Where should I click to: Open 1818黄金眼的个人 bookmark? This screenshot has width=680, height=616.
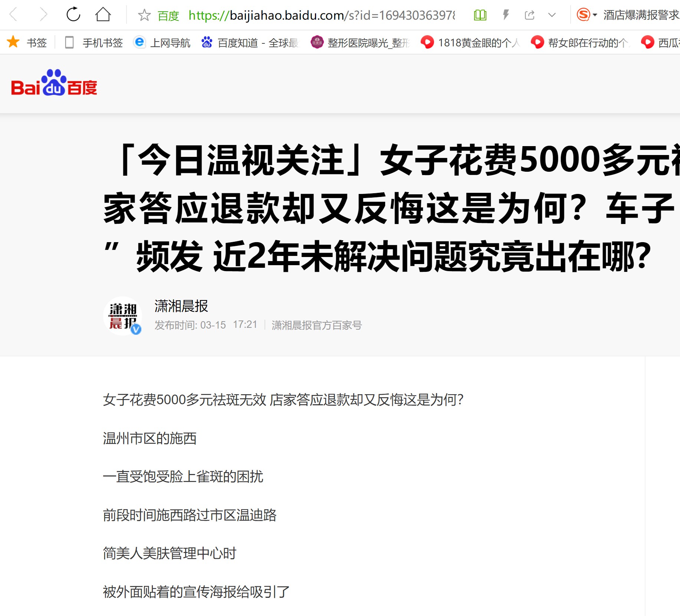tap(470, 43)
